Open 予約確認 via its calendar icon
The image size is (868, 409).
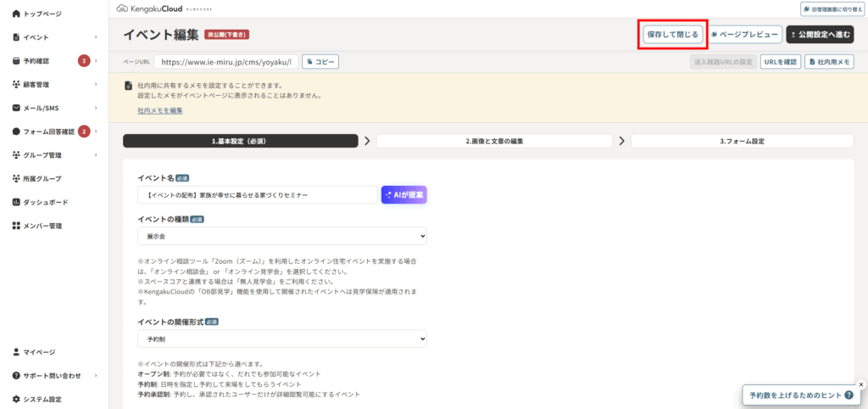16,61
